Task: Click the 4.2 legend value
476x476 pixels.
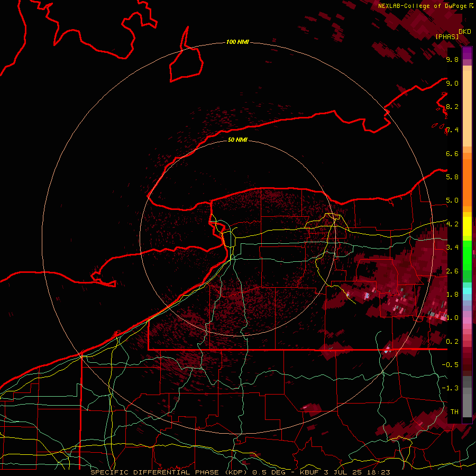Action: [x=452, y=224]
